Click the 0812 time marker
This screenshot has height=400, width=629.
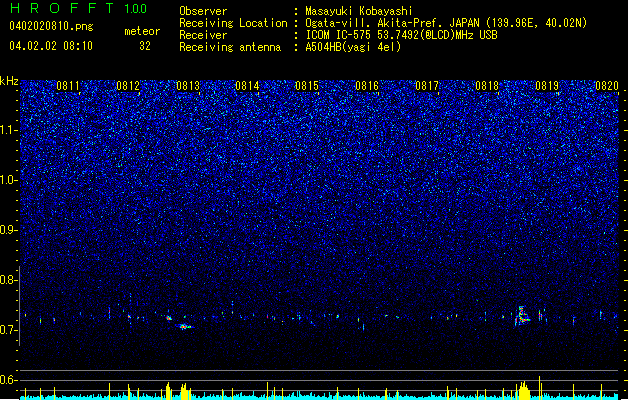(128, 86)
